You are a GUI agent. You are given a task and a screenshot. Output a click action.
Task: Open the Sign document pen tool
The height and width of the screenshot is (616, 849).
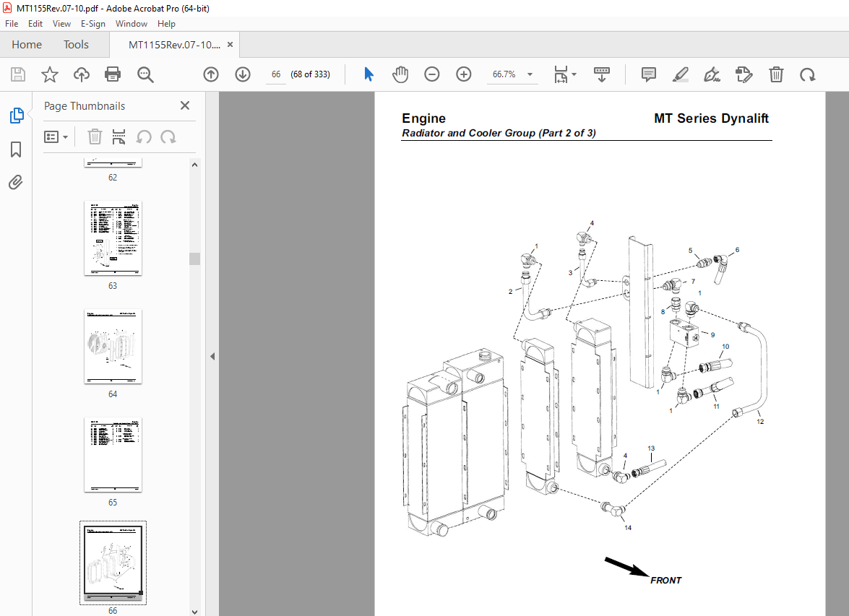pyautogui.click(x=712, y=74)
